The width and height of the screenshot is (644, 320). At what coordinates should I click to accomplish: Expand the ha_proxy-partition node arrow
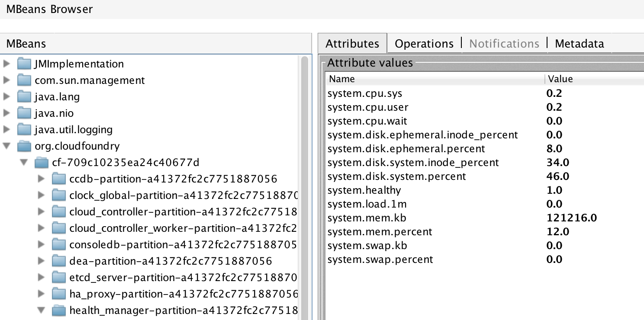click(x=41, y=294)
